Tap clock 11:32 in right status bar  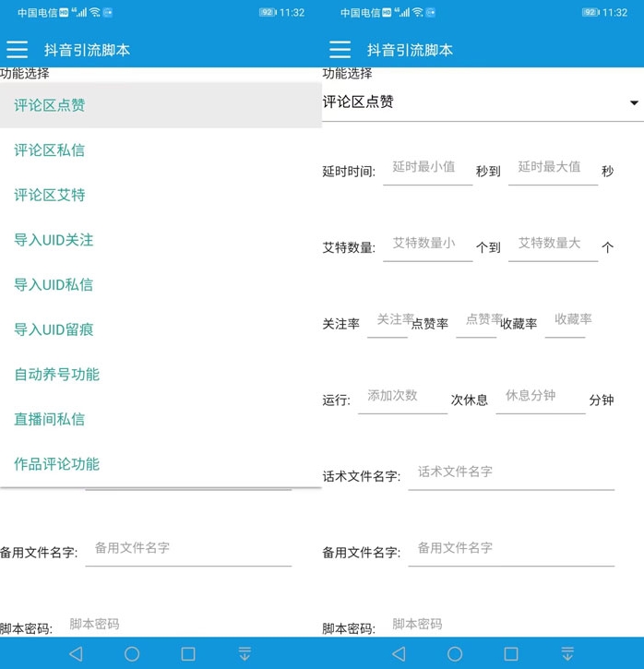coord(614,12)
